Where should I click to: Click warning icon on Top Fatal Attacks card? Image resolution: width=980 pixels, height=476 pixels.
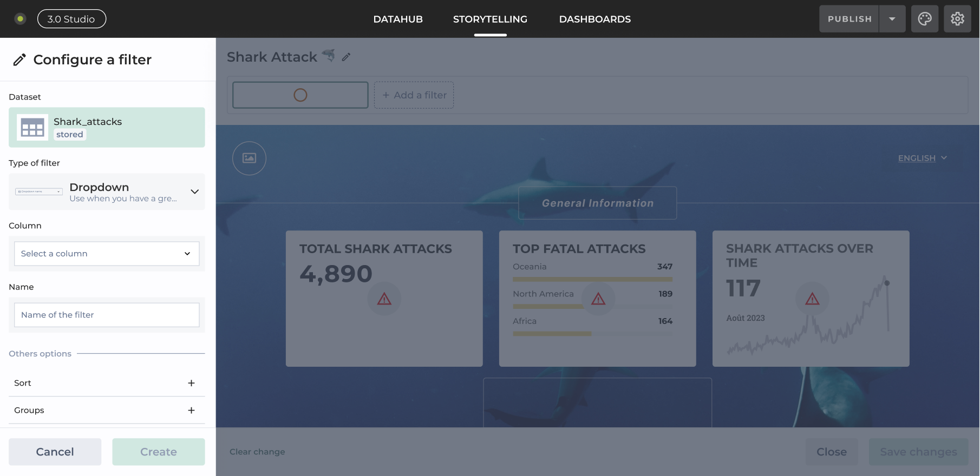598,299
